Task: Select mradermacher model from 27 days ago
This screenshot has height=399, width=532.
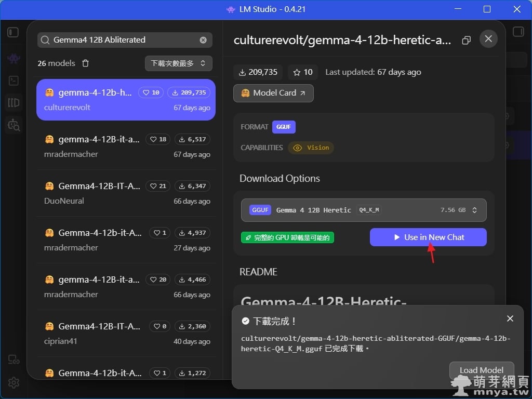Action: coord(126,240)
